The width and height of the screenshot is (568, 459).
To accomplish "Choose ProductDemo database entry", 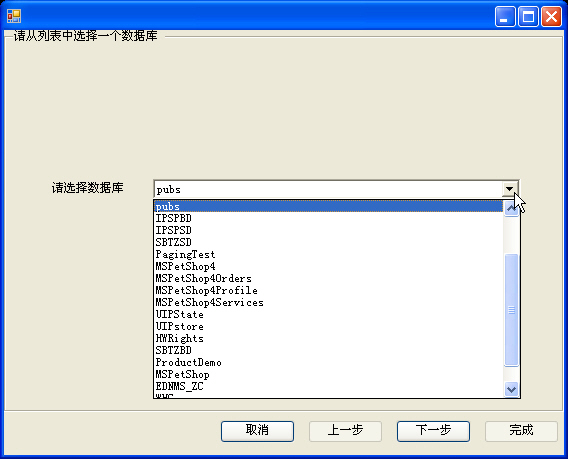I will tap(329, 362).
